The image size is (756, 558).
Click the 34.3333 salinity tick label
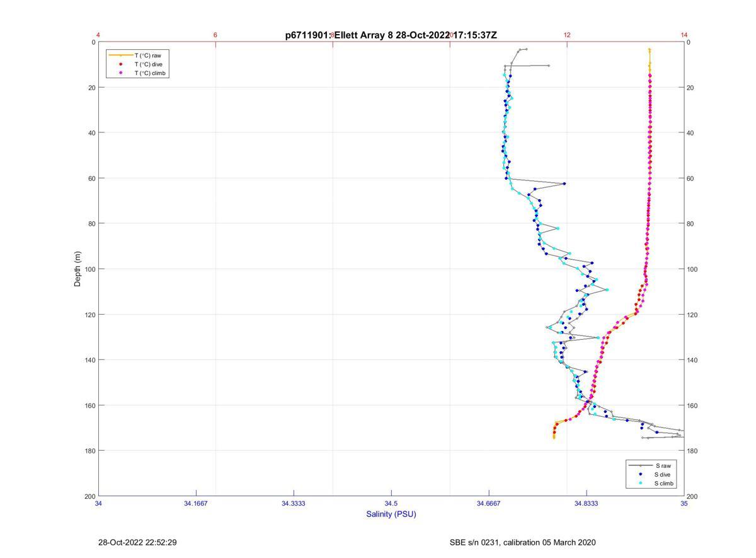point(294,504)
